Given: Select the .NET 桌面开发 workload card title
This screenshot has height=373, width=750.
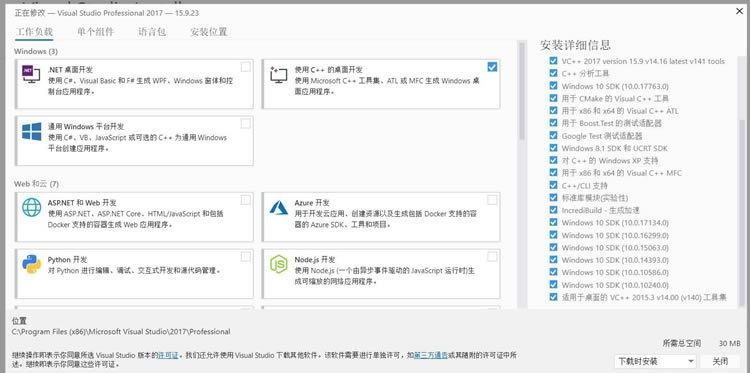Looking at the screenshot, I should tap(70, 70).
